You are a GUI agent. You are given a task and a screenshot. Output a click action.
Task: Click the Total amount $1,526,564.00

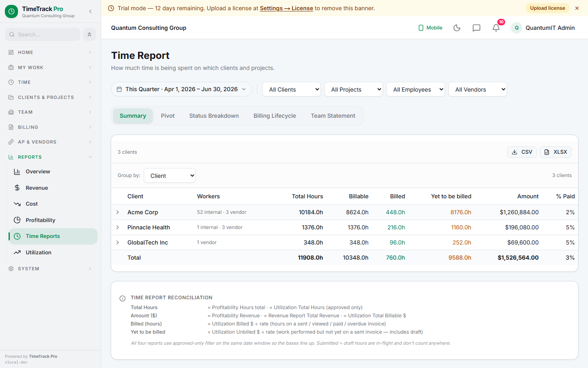(x=518, y=258)
